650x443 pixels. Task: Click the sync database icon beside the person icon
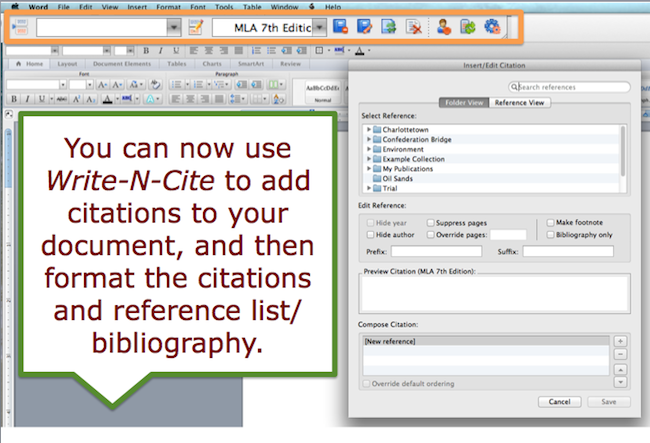(468, 27)
